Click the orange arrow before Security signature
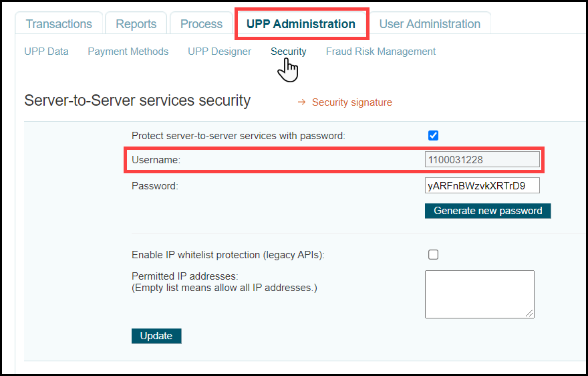Screen dimensions: 588x376 [301, 102]
